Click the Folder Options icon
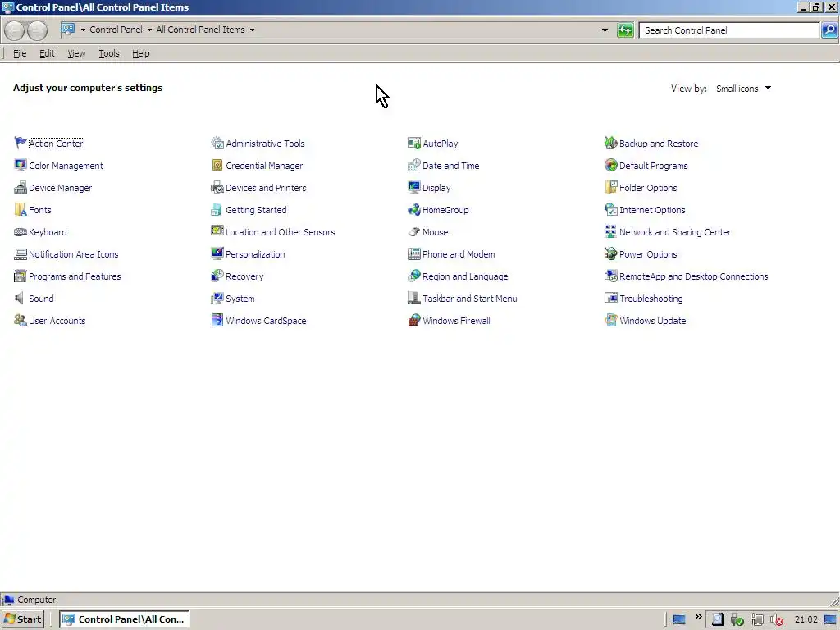This screenshot has height=630, width=840. click(x=610, y=188)
